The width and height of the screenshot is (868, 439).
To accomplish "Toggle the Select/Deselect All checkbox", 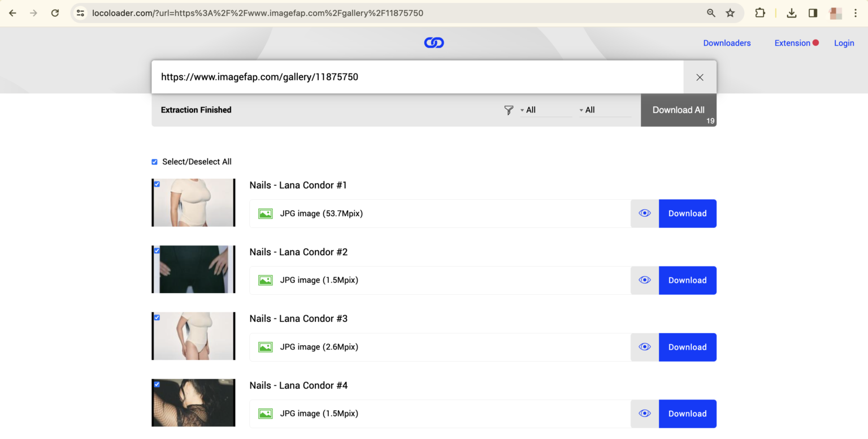I will [x=154, y=162].
